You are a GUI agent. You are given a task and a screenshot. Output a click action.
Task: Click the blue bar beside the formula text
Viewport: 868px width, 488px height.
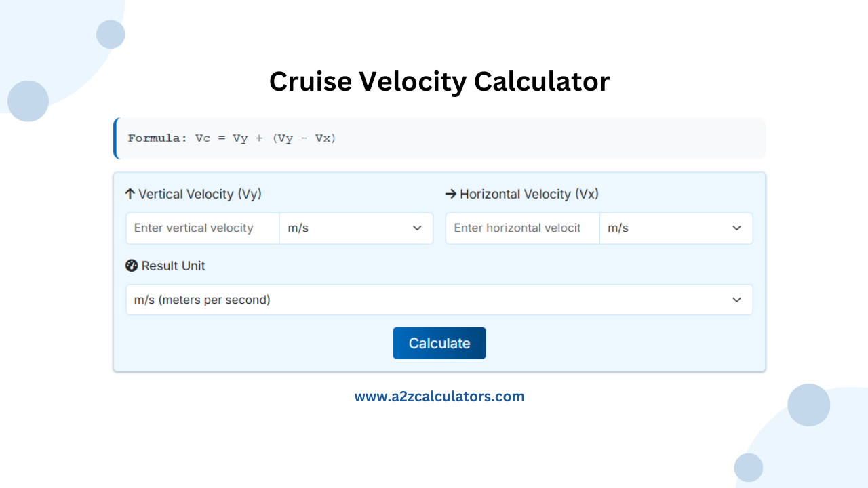115,138
